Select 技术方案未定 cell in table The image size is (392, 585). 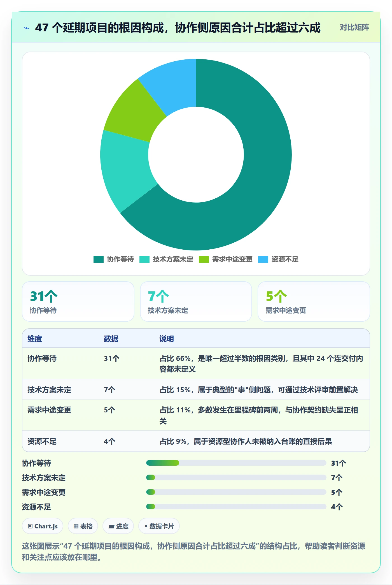49,390
